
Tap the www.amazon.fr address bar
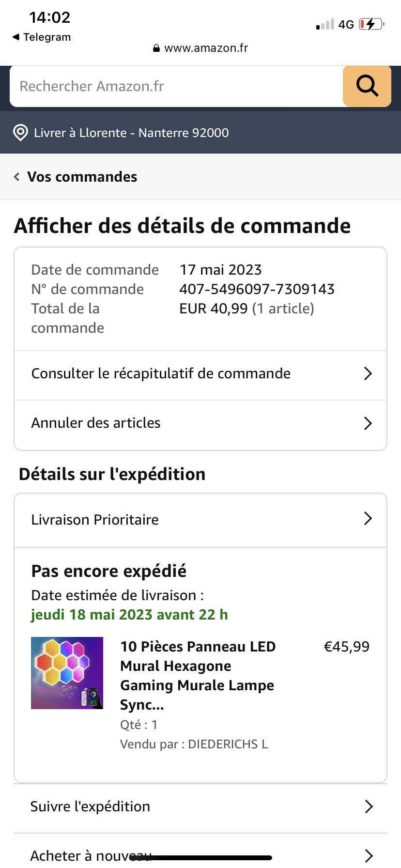point(206,48)
